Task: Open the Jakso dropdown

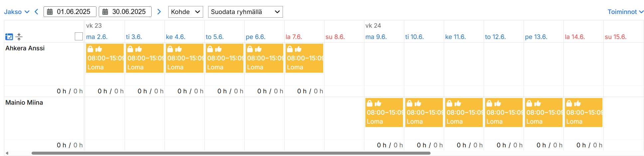Action: coord(17,12)
